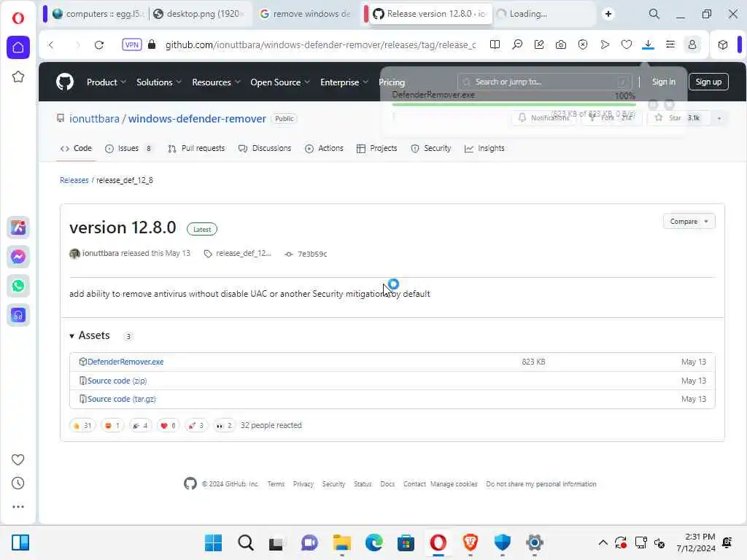Click Opera sidebar home button
This screenshot has height=560, width=747.
click(18, 47)
